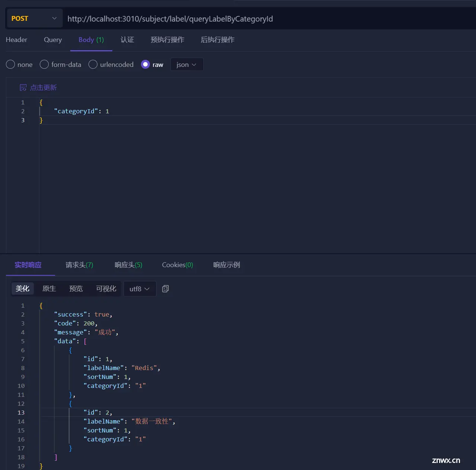The image size is (476, 470).
Task: Select the 美化 view button
Action: 23,289
